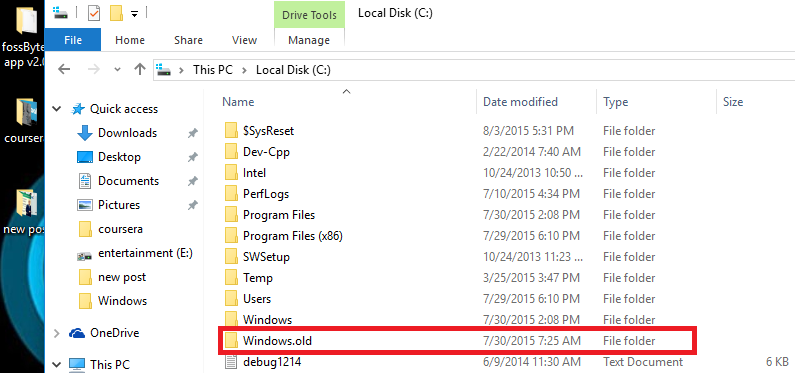Open the recent locations dropdown arrow

(x=118, y=70)
